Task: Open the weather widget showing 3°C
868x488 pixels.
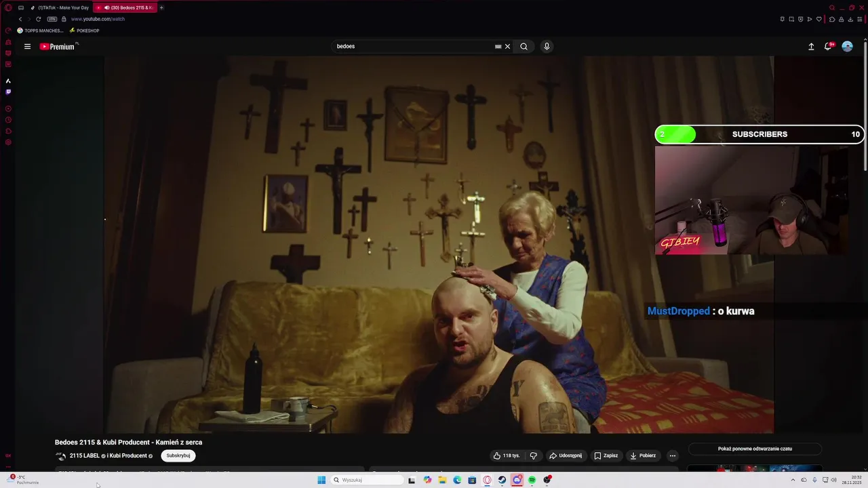Action: tap(22, 480)
